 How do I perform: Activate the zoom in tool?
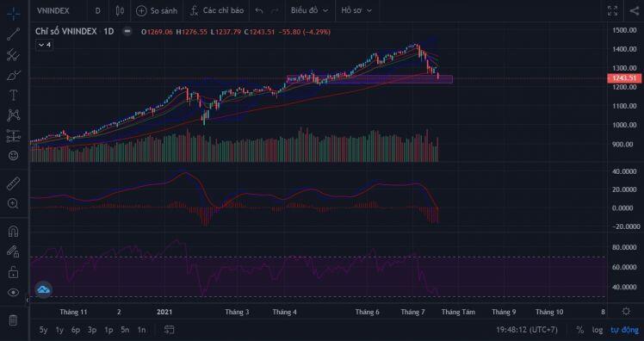coord(13,204)
